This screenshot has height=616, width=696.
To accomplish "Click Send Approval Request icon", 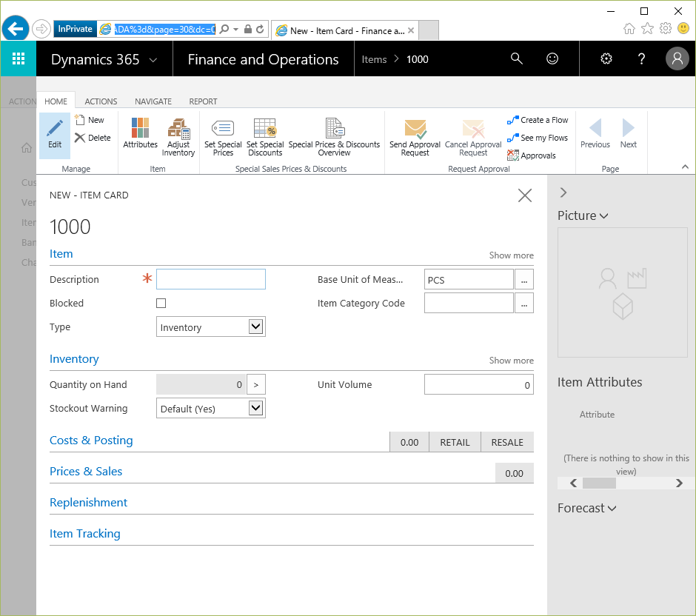I will click(415, 128).
